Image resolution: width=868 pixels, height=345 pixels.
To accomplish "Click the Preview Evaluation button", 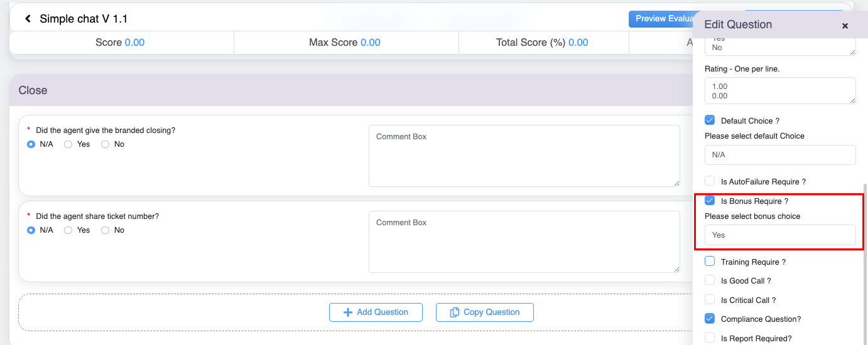I will (x=663, y=19).
